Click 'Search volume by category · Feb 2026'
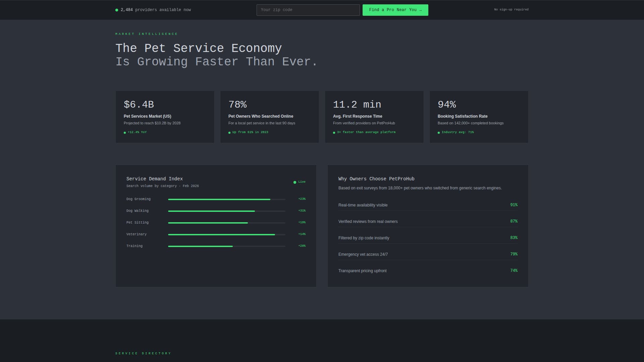644x362 pixels. click(163, 186)
